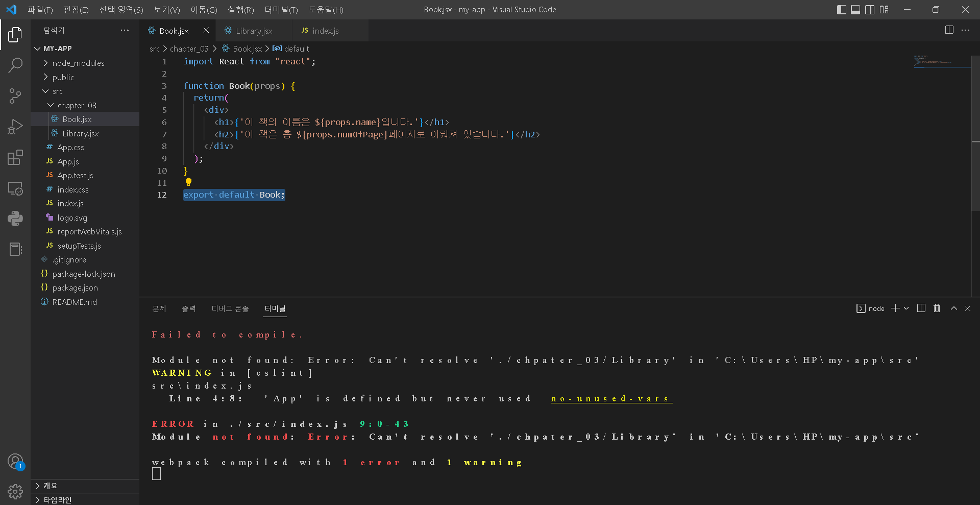Toggle bottom panel visibility
The width and height of the screenshot is (980, 505).
pos(856,10)
